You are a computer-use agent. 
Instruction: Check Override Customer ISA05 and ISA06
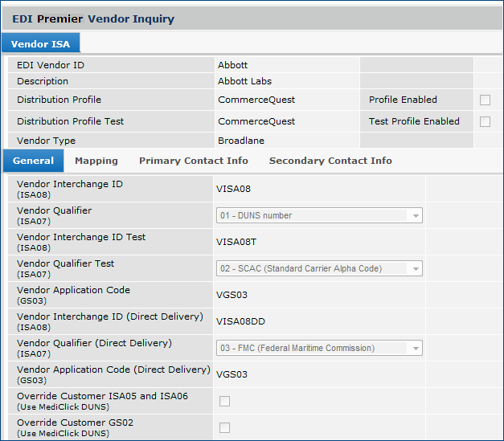[225, 401]
